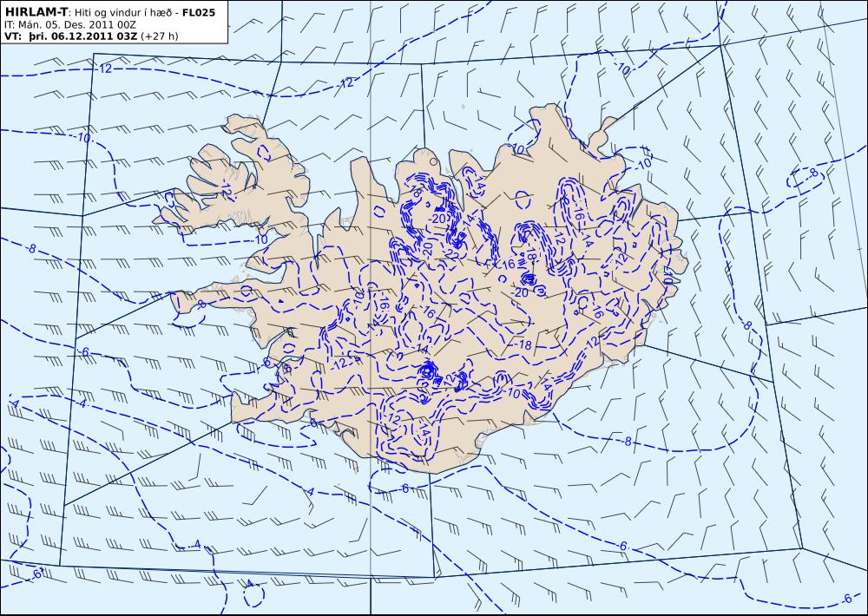Screen dimensions: 868x616
Task: Click the HIRLAM-T title text
Action: point(36,11)
